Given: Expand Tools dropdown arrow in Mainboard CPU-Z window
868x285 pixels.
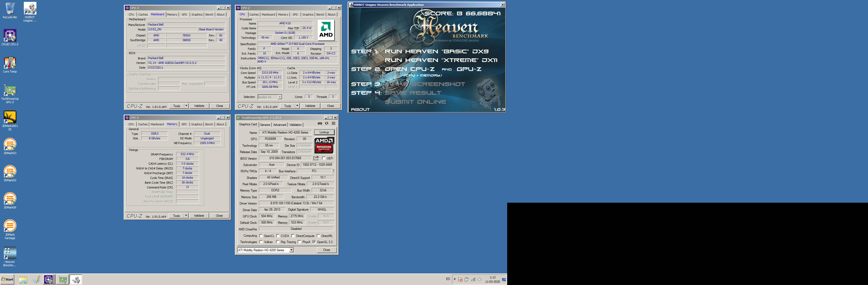Looking at the screenshot, I should [x=186, y=106].
